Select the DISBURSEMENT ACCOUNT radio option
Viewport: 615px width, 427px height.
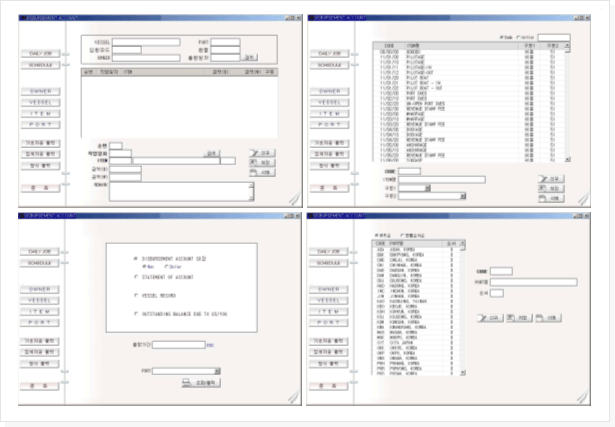(136, 257)
